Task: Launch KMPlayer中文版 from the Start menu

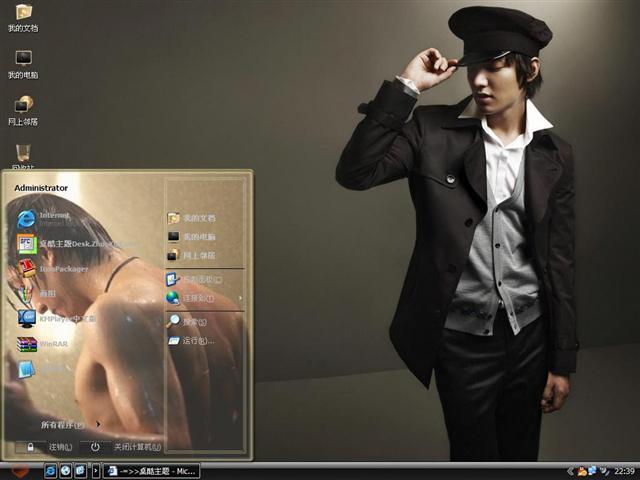Action: coord(56,318)
